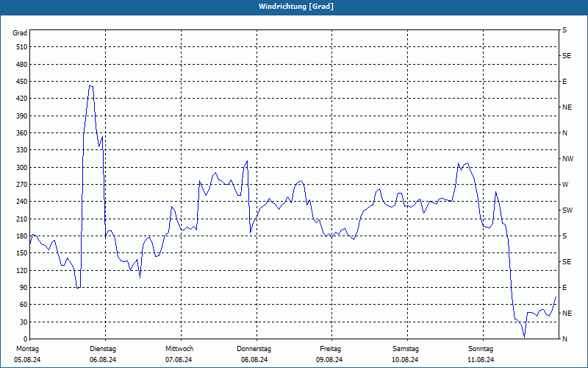Select the 180 degree axis label
This screenshot has width=588, height=368.
[21, 236]
